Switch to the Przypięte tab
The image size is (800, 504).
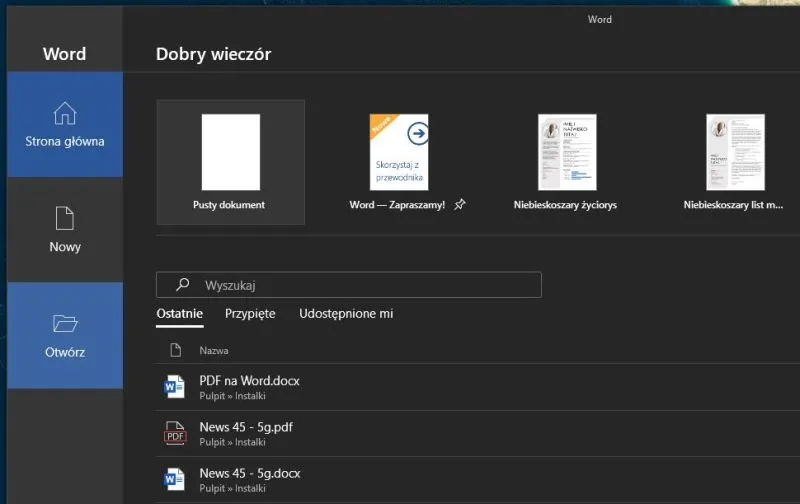point(250,314)
